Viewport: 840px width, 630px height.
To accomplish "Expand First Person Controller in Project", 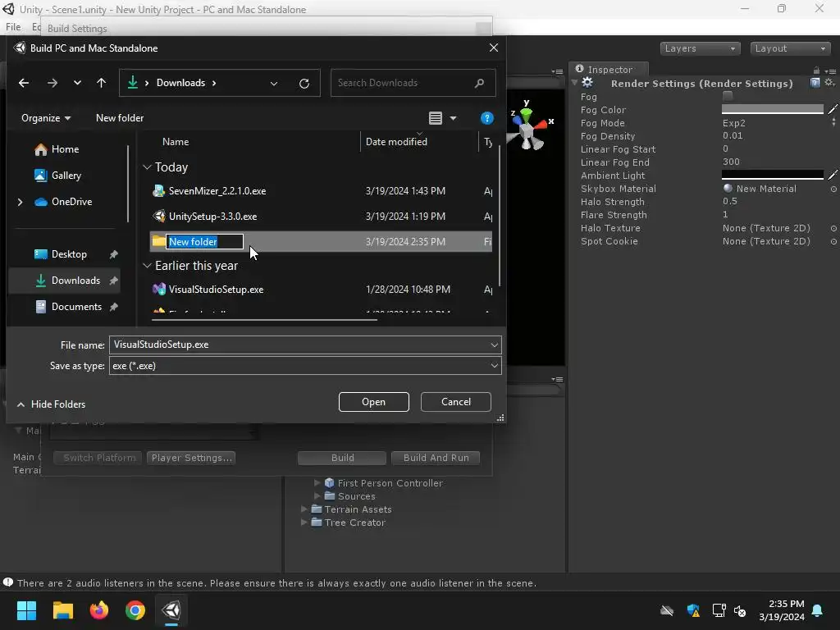I will click(317, 483).
